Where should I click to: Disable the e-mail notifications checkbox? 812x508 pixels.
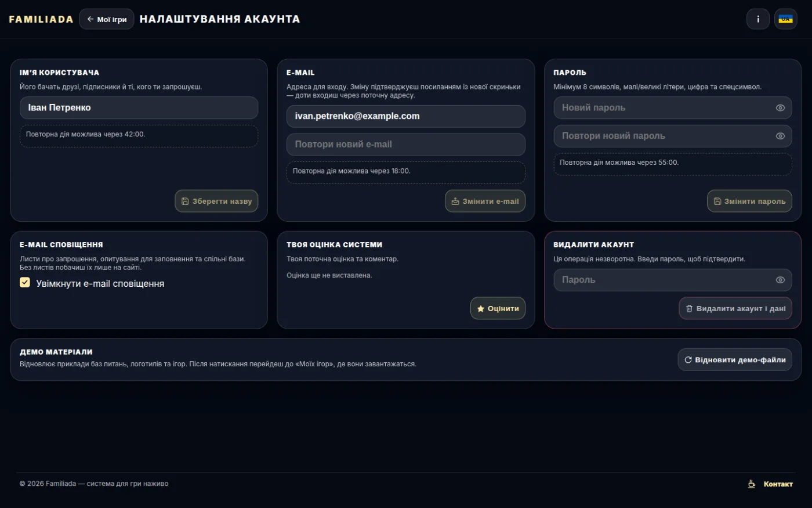pos(25,283)
